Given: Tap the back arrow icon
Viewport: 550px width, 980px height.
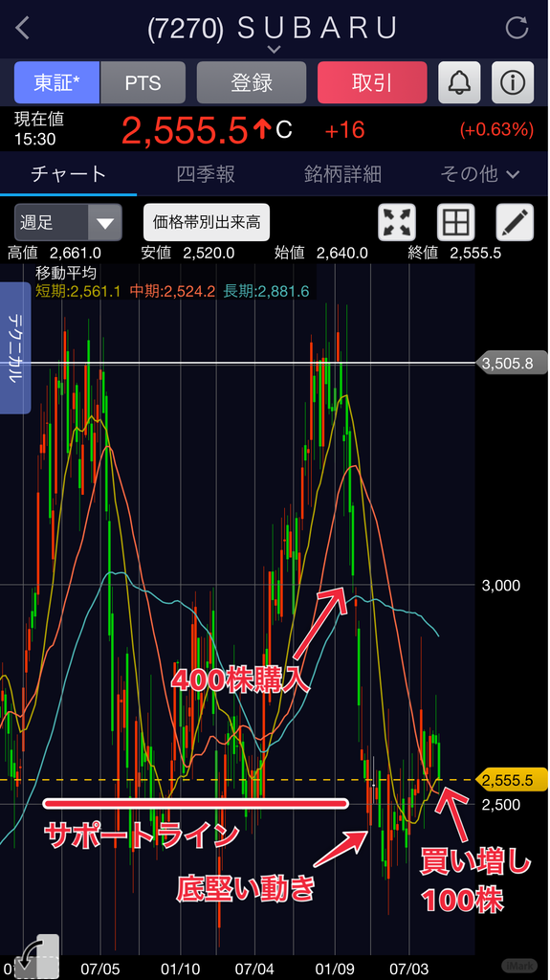Looking at the screenshot, I should coord(23,29).
